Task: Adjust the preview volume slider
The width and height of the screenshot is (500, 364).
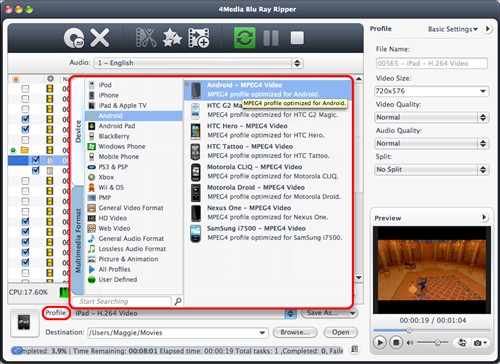Action: (x=432, y=343)
